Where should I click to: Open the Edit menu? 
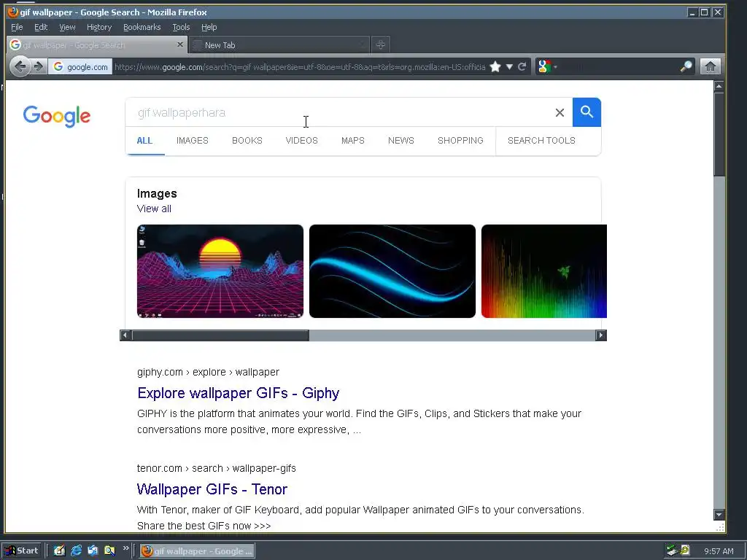click(41, 27)
